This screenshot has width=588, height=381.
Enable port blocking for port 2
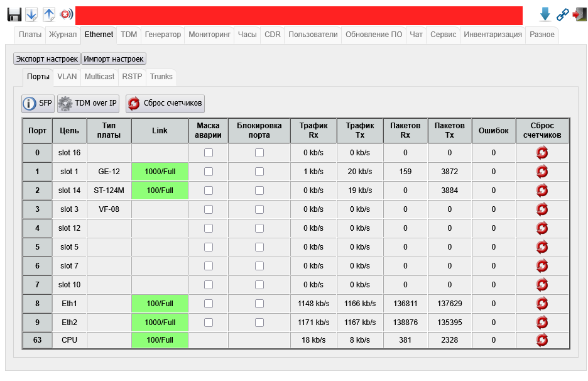tap(259, 190)
